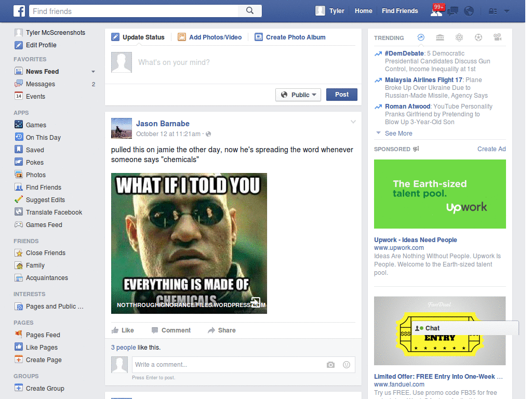The width and height of the screenshot is (532, 399).
Task: Click the search magnifier button
Action: coord(250,11)
